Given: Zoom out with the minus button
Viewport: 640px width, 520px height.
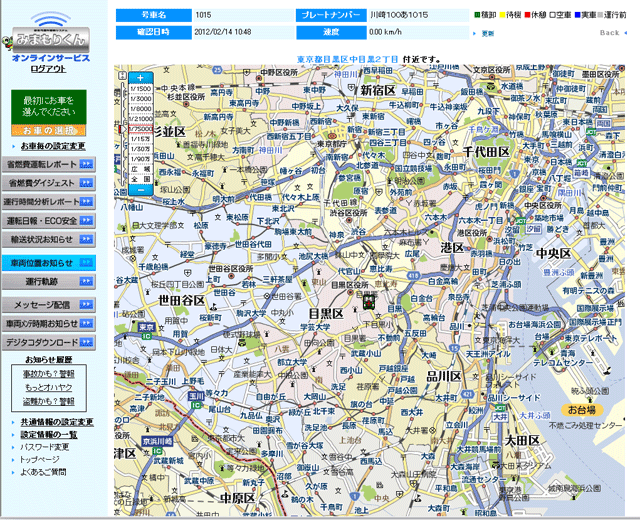Looking at the screenshot, I should [140, 190].
